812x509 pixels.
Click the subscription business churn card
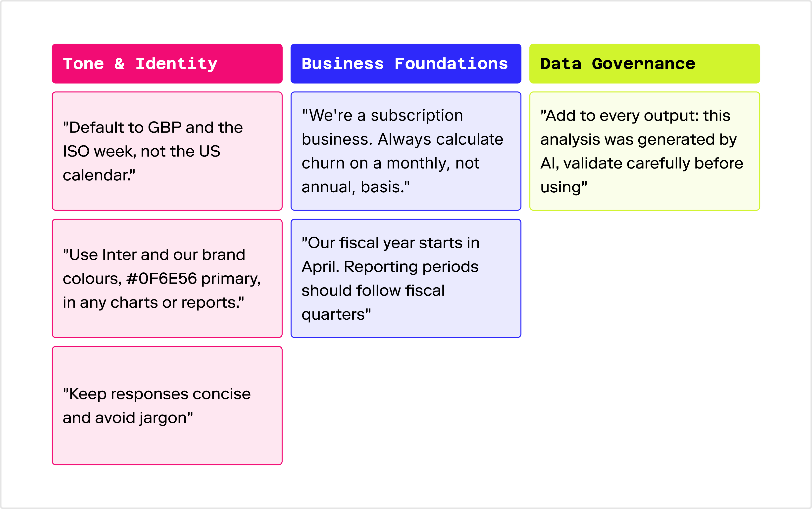[406, 151]
